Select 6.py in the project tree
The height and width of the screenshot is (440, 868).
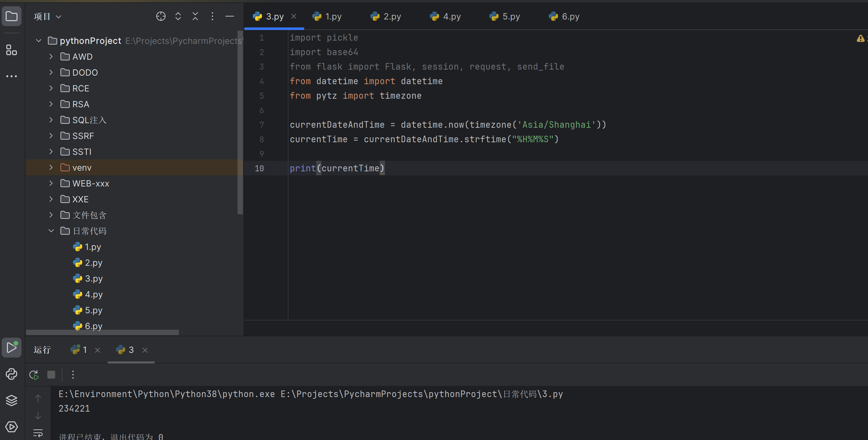click(x=88, y=326)
